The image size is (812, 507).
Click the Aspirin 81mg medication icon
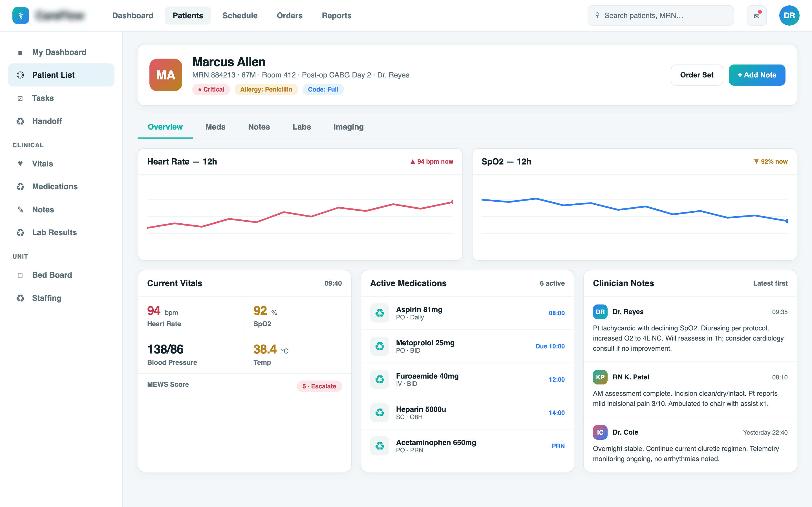(379, 313)
